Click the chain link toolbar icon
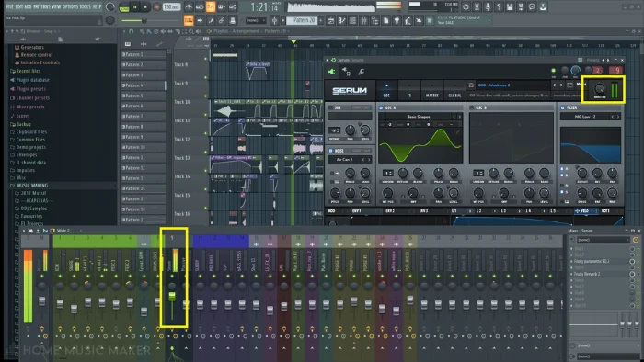The width and height of the screenshot is (644, 362). pyautogui.click(x=222, y=20)
